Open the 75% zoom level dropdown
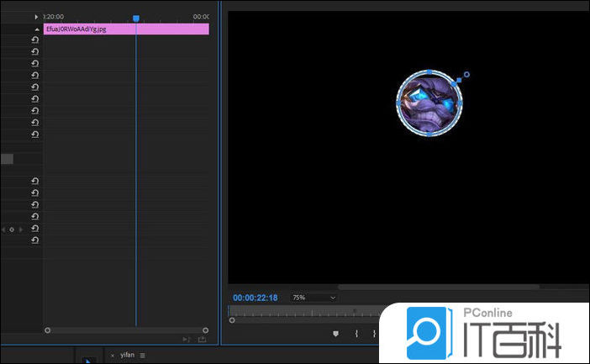The height and width of the screenshot is (364, 590). pos(313,298)
